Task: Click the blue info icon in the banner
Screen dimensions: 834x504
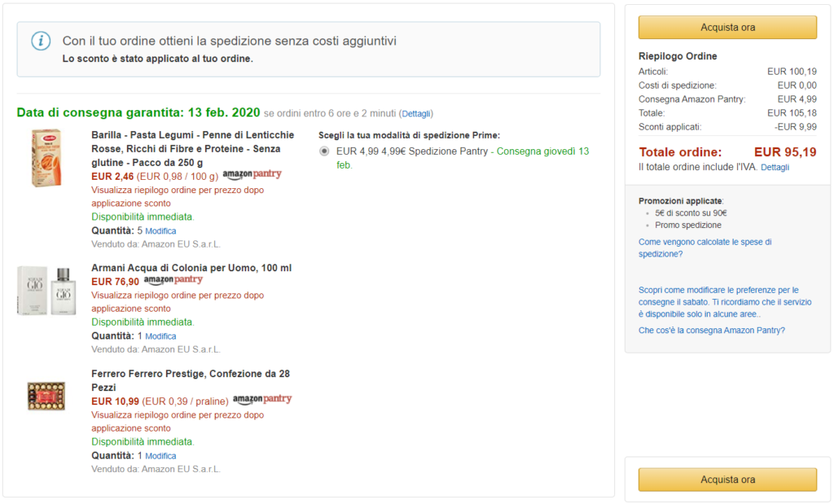Action: pos(39,39)
